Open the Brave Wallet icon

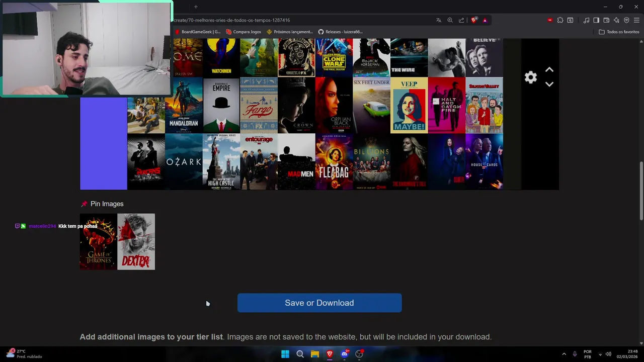pos(606,20)
